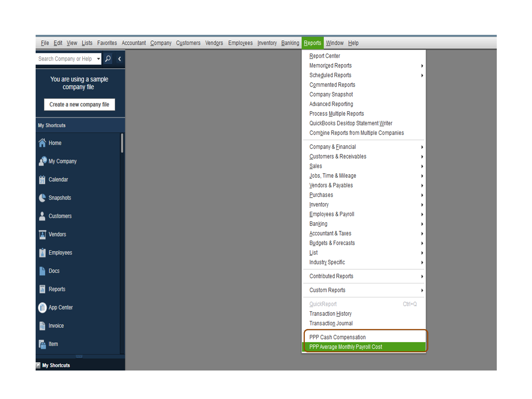Expand Custom Reports submenu
532x399 pixels.
tap(422, 290)
